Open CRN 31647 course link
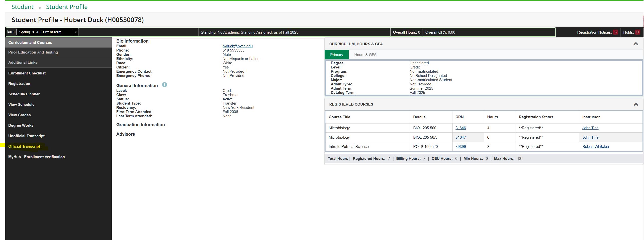 click(x=460, y=137)
